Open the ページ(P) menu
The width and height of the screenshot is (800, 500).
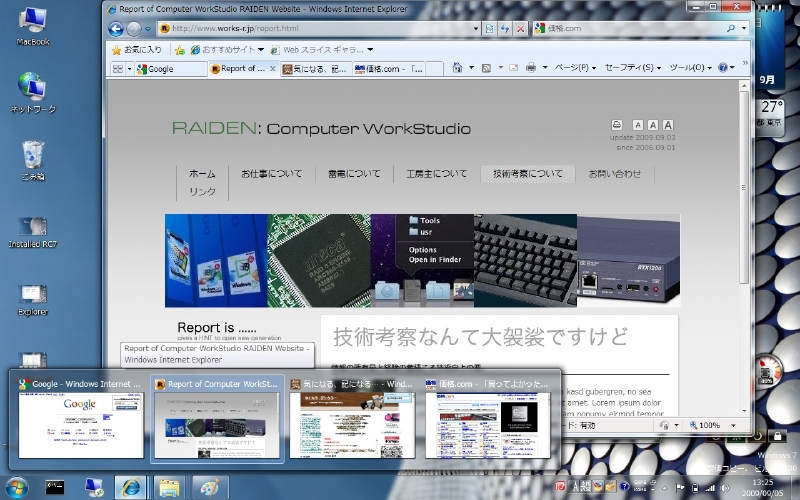[575, 67]
